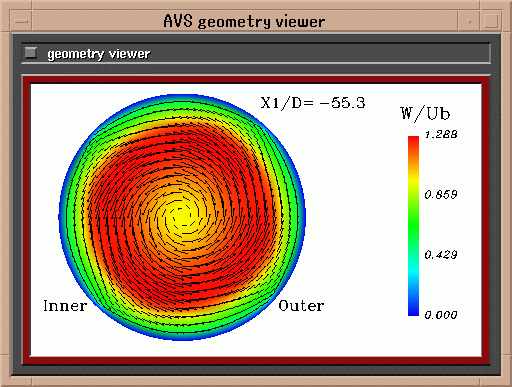The height and width of the screenshot is (387, 512).
Task: Click the 0.000 colorbar minimum label
Action: pos(441,315)
